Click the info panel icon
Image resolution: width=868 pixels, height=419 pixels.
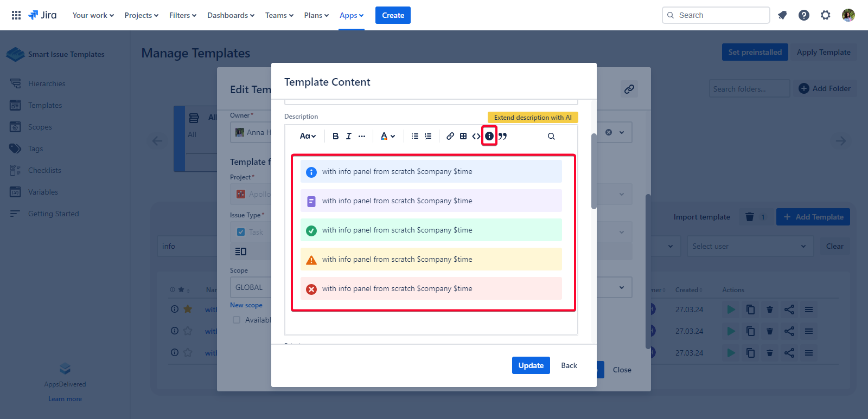[x=489, y=136]
